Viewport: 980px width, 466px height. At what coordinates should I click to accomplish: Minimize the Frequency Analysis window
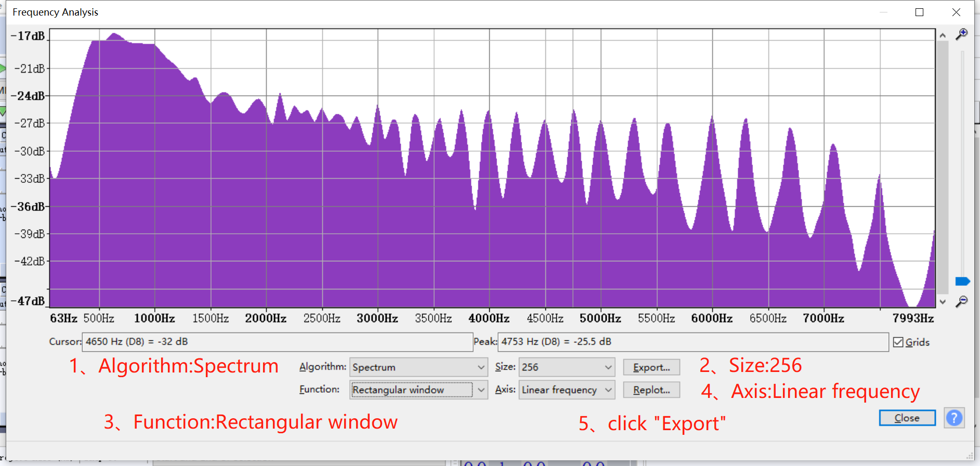883,12
